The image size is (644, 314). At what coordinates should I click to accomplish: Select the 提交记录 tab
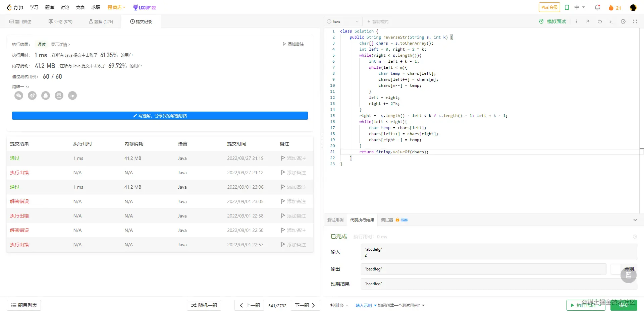pos(141,21)
